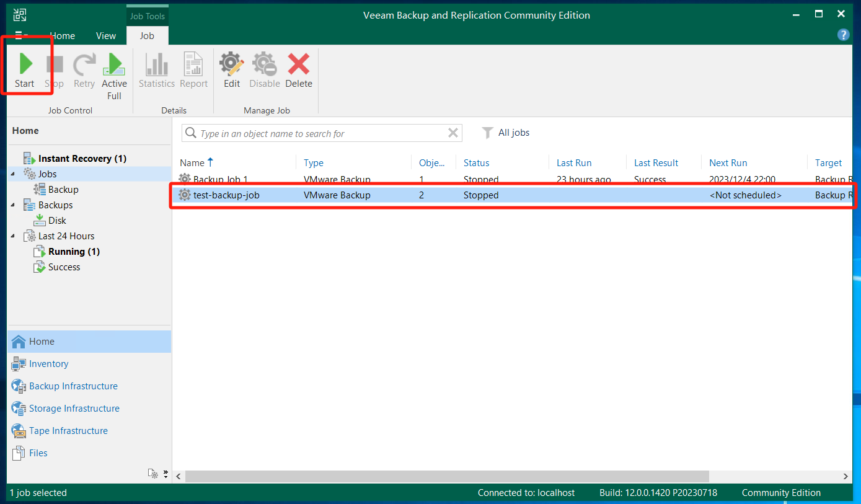
Task: Click the horizontal scrollbar left arrow
Action: 179,476
